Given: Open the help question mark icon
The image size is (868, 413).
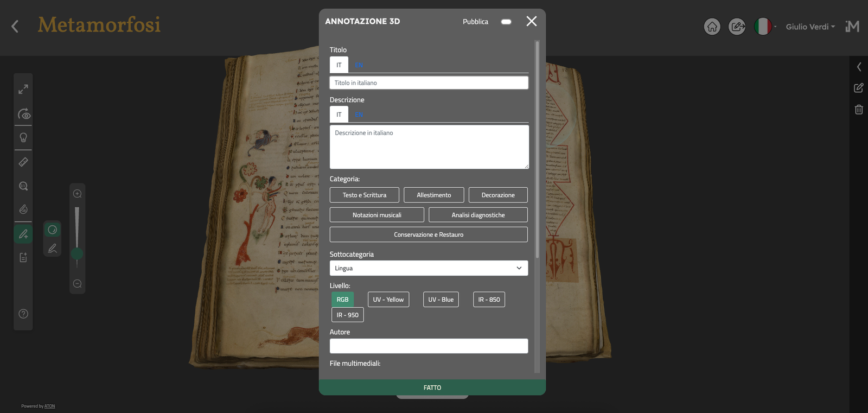Looking at the screenshot, I should [x=23, y=314].
